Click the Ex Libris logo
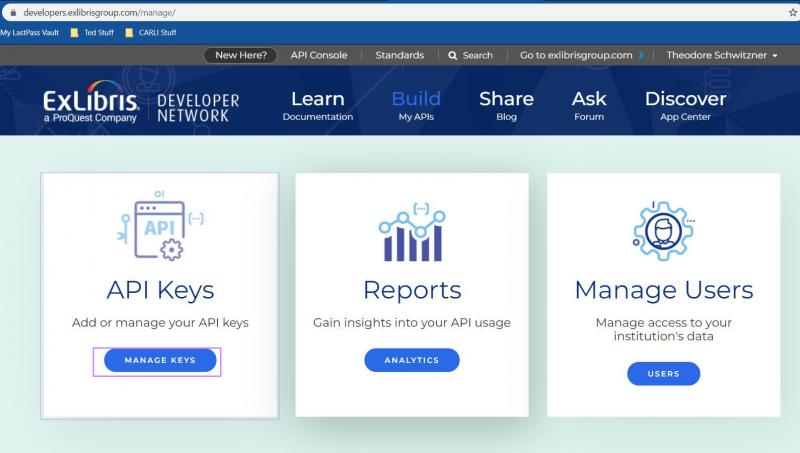This screenshot has height=453, width=800. click(91, 102)
